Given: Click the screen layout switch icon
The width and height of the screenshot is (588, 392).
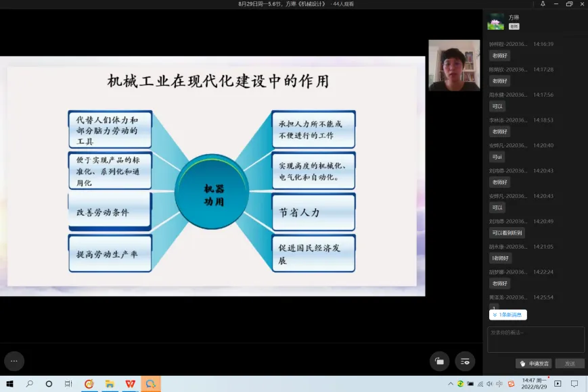Looking at the screenshot, I should click(439, 361).
